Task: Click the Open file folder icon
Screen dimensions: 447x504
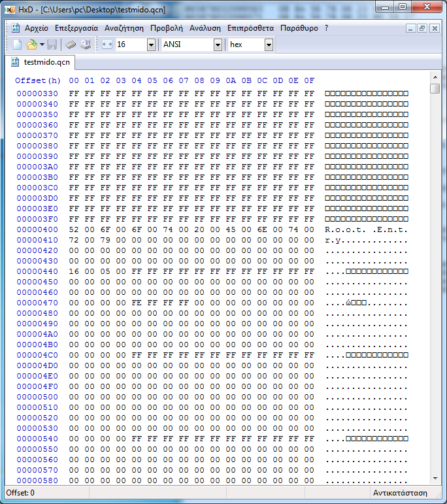Action: pyautogui.click(x=31, y=44)
